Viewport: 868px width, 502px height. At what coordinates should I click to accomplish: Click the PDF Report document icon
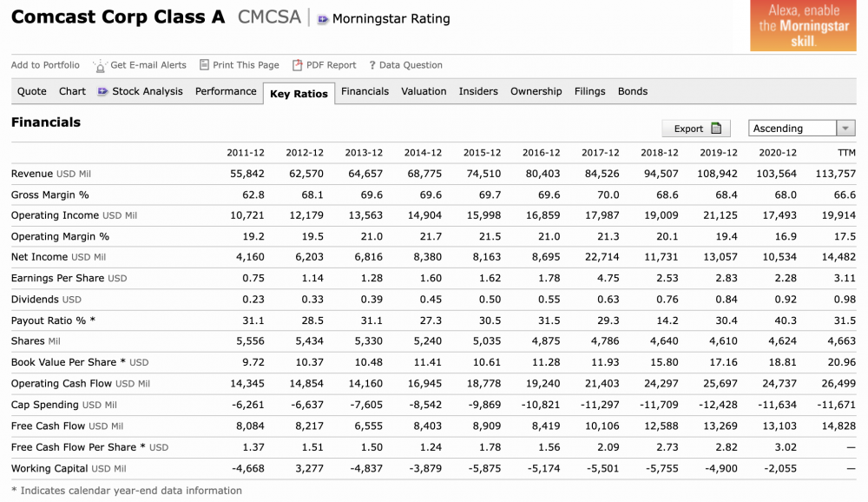[297, 65]
